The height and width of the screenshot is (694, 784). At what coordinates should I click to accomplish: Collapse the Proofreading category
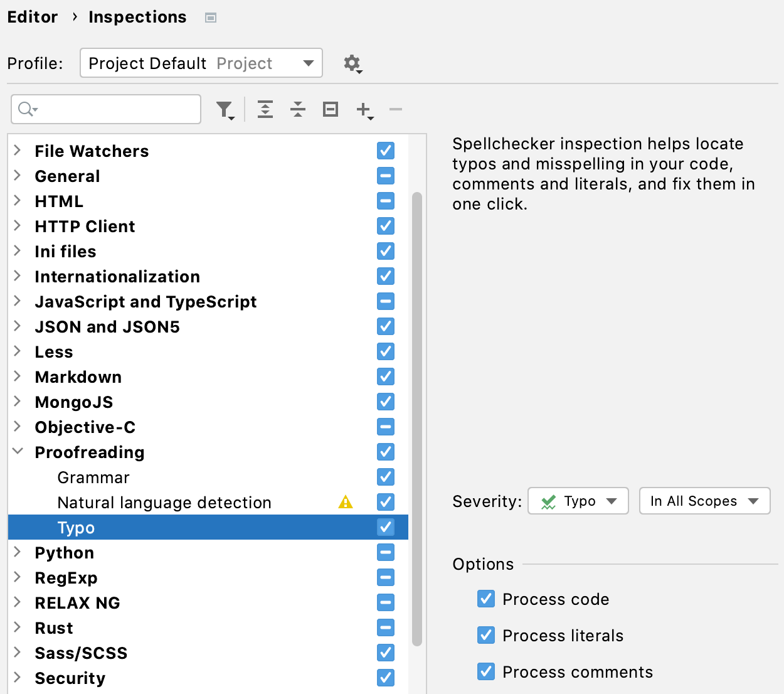[18, 452]
